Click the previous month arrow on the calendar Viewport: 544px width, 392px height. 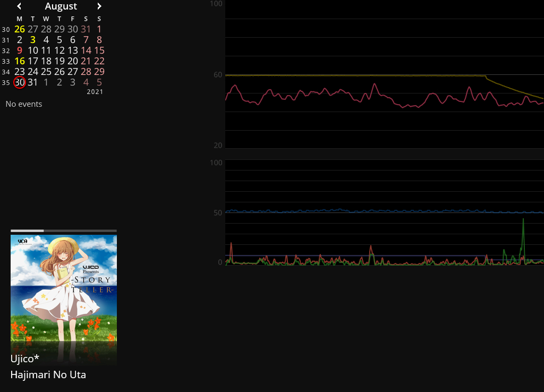pyautogui.click(x=19, y=6)
